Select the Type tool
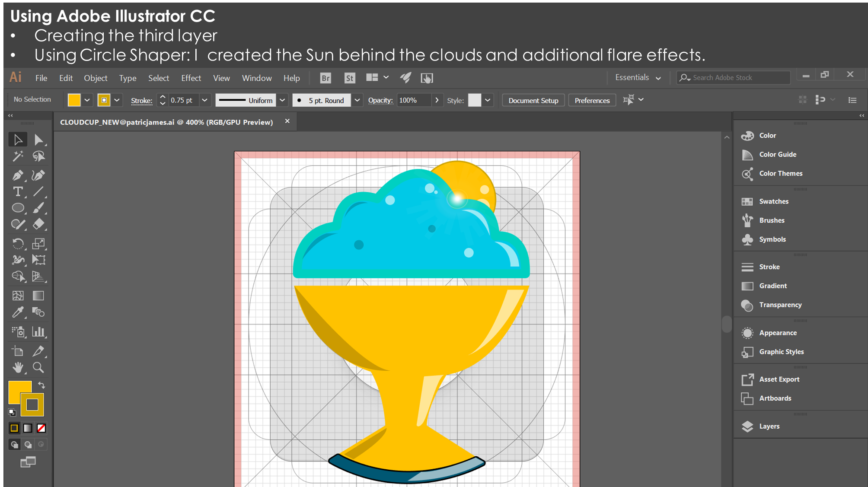The width and height of the screenshot is (868, 487). click(x=18, y=191)
